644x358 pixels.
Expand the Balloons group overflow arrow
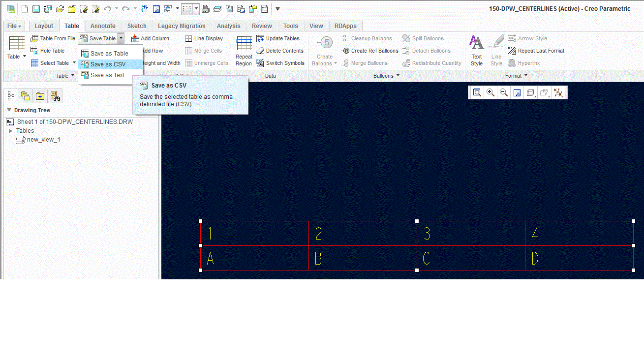(x=398, y=76)
